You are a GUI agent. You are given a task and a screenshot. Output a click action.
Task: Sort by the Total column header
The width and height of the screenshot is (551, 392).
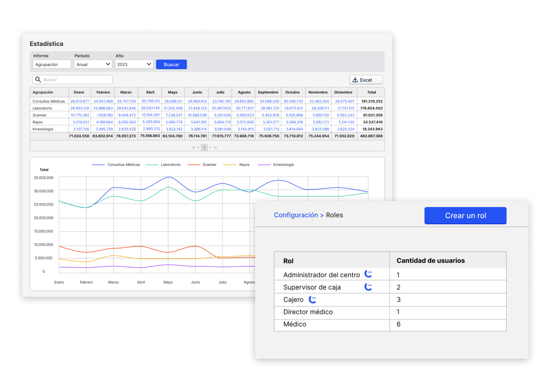pos(372,92)
